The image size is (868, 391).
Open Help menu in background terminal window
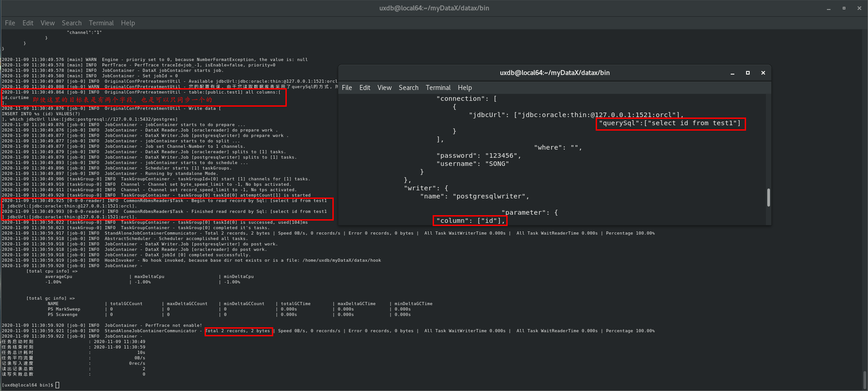128,23
